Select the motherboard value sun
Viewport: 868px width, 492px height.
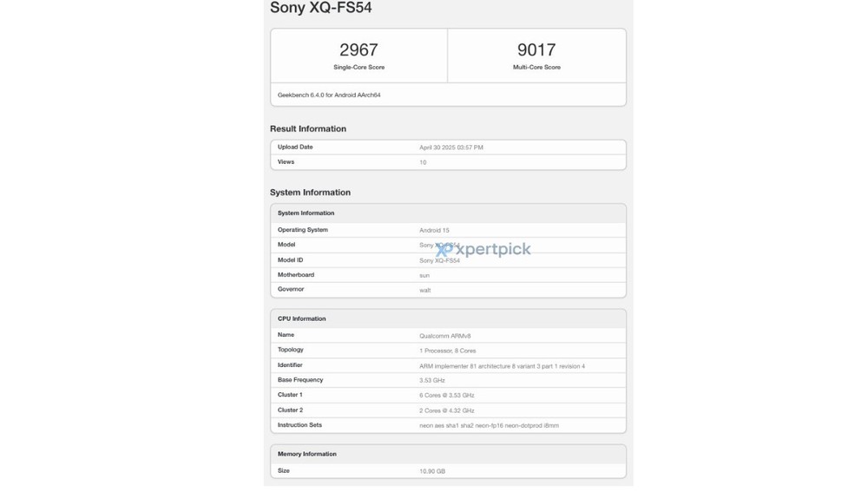tap(424, 276)
